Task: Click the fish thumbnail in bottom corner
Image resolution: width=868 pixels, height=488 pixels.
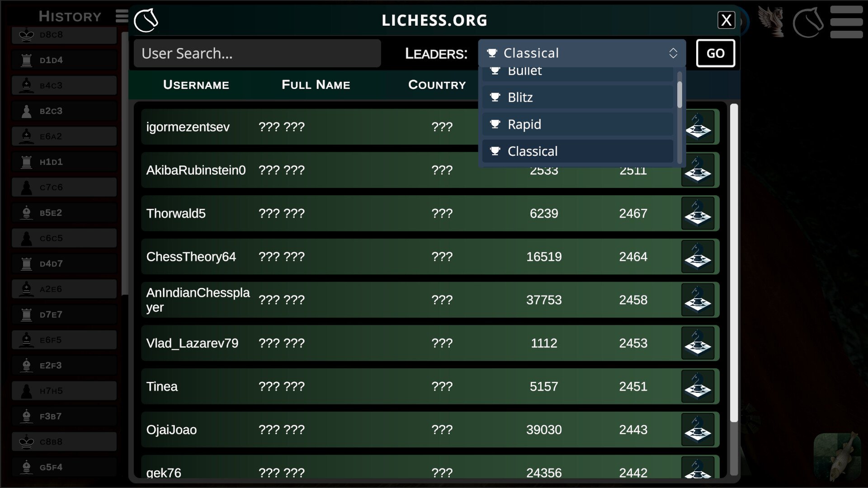Action: click(x=837, y=456)
